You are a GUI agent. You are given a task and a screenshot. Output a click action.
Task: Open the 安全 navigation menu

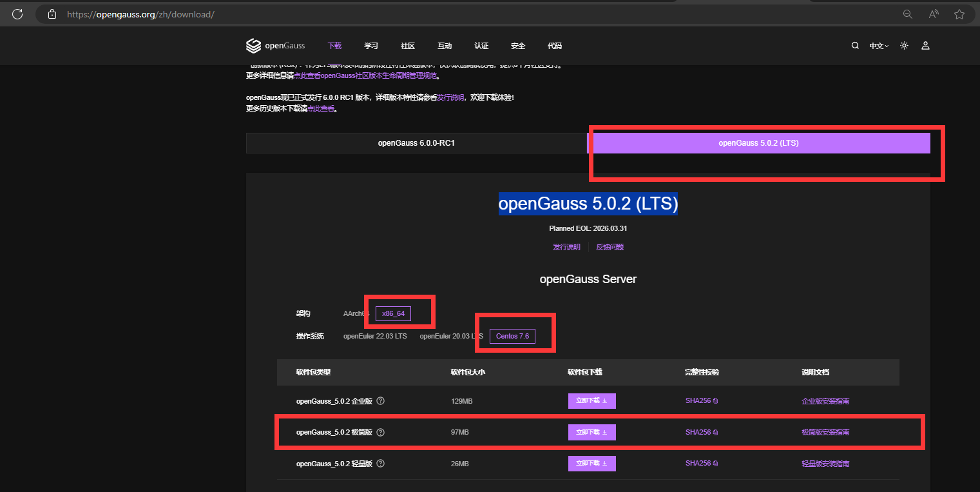(x=518, y=46)
